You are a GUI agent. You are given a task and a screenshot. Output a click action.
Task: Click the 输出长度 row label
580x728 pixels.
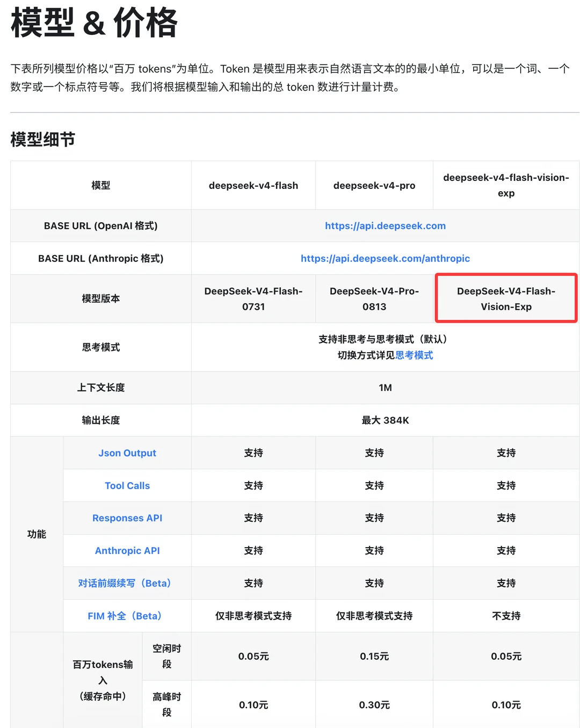click(101, 420)
